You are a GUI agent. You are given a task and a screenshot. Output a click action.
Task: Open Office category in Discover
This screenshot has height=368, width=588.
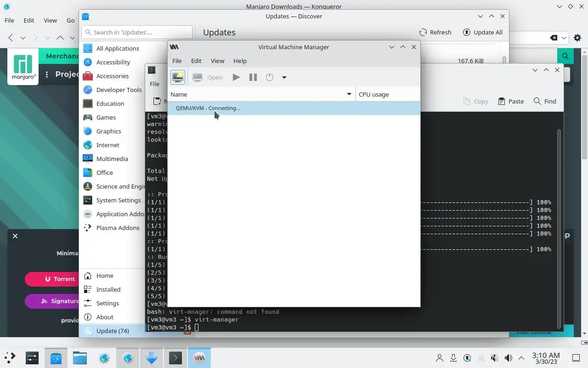pos(112,172)
